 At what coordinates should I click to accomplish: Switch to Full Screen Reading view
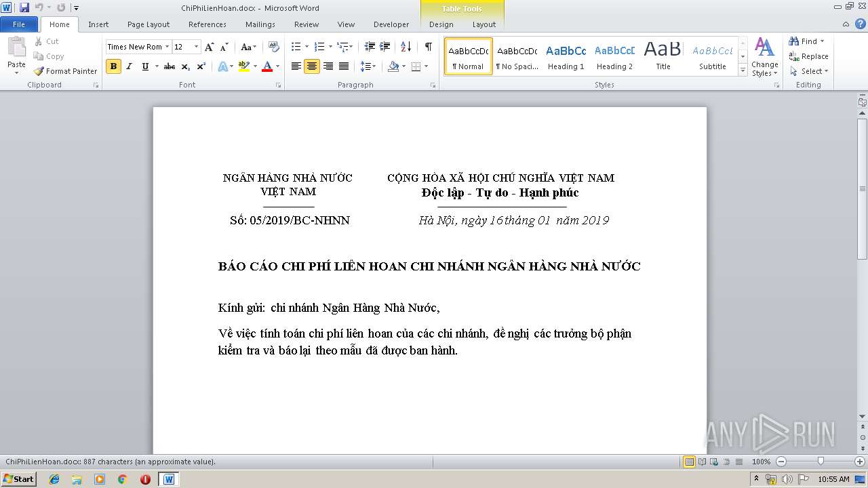[x=702, y=462]
